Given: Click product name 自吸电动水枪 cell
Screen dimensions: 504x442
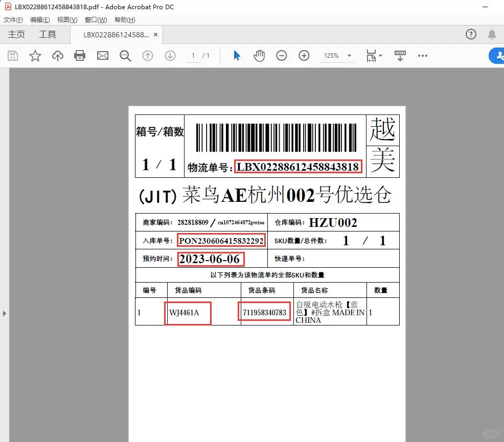Looking at the screenshot, I should coord(330,312).
